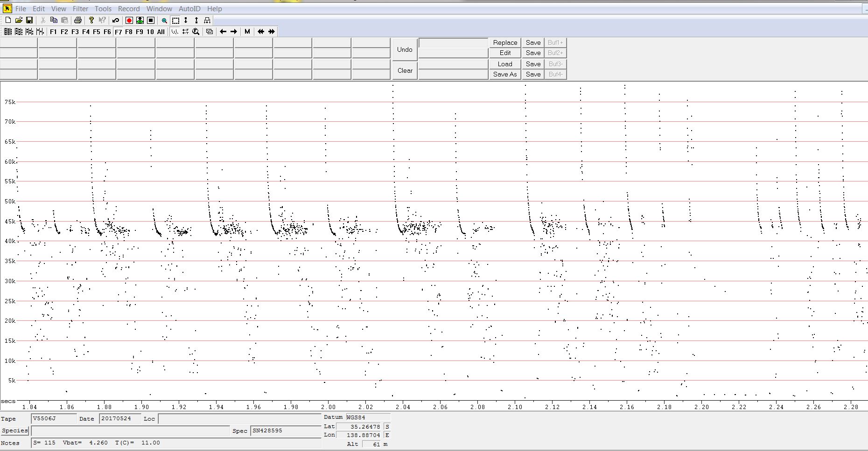Click the down arrow marker icon
The height and width of the screenshot is (451, 868).
[186, 20]
